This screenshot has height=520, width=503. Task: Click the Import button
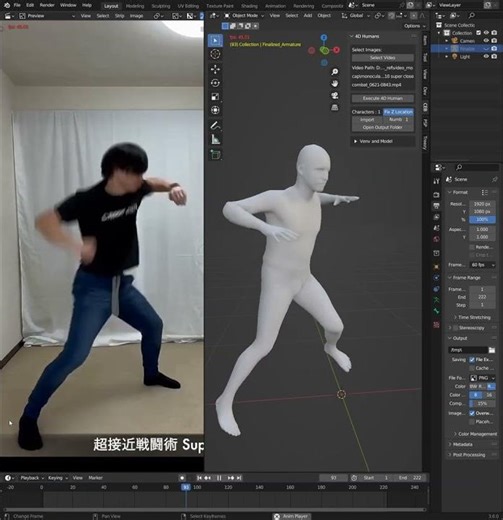(367, 120)
